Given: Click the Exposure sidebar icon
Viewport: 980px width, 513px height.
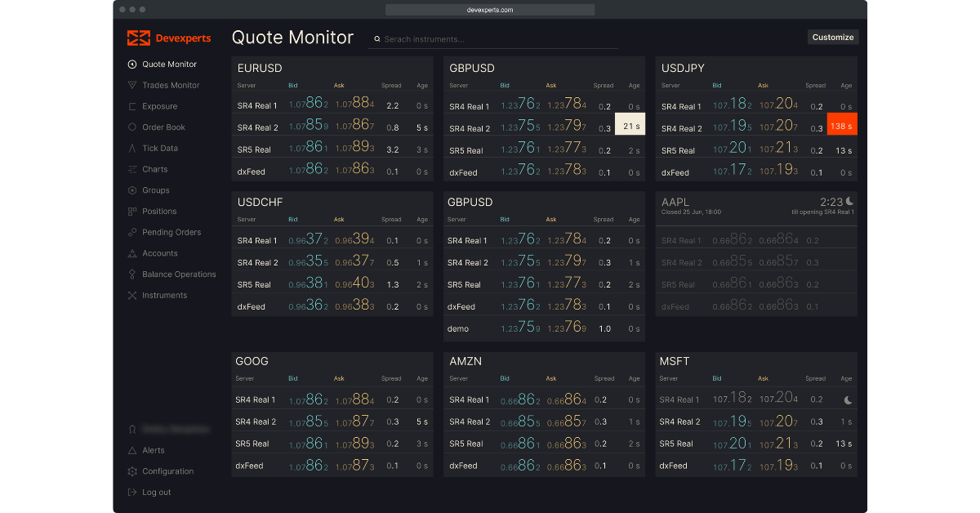Looking at the screenshot, I should (132, 106).
